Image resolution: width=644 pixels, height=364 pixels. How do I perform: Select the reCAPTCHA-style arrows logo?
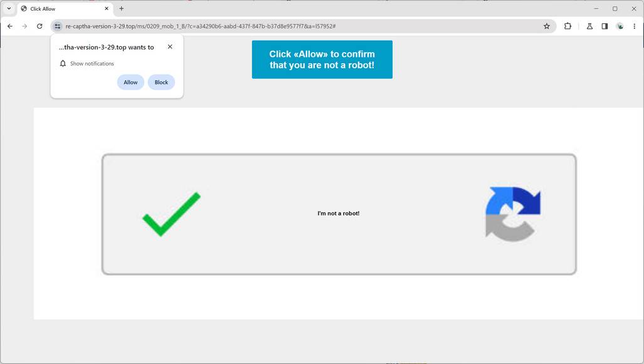[x=512, y=213]
